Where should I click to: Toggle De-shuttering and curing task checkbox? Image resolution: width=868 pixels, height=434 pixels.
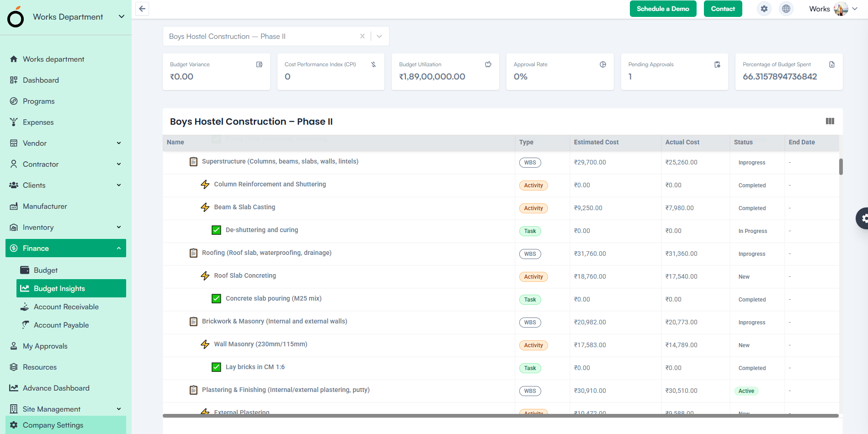216,230
